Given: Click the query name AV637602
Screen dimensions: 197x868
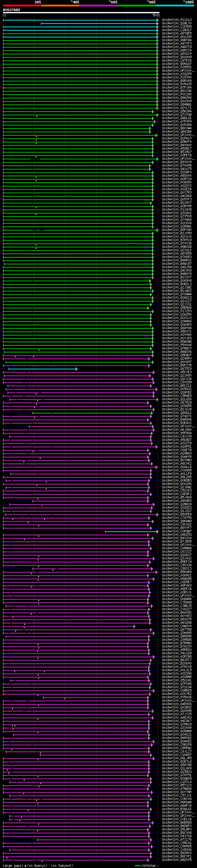Looking at the screenshot, I should [11, 10].
